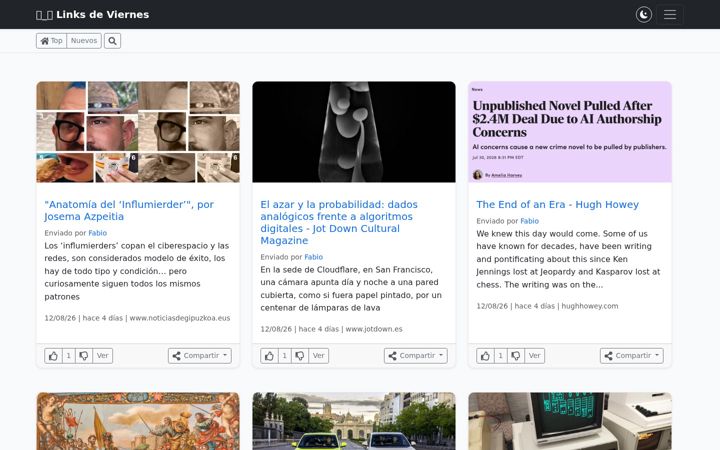The width and height of the screenshot is (720, 450).
Task: Click the vote count on the Anatomía card
Action: pos(68,356)
